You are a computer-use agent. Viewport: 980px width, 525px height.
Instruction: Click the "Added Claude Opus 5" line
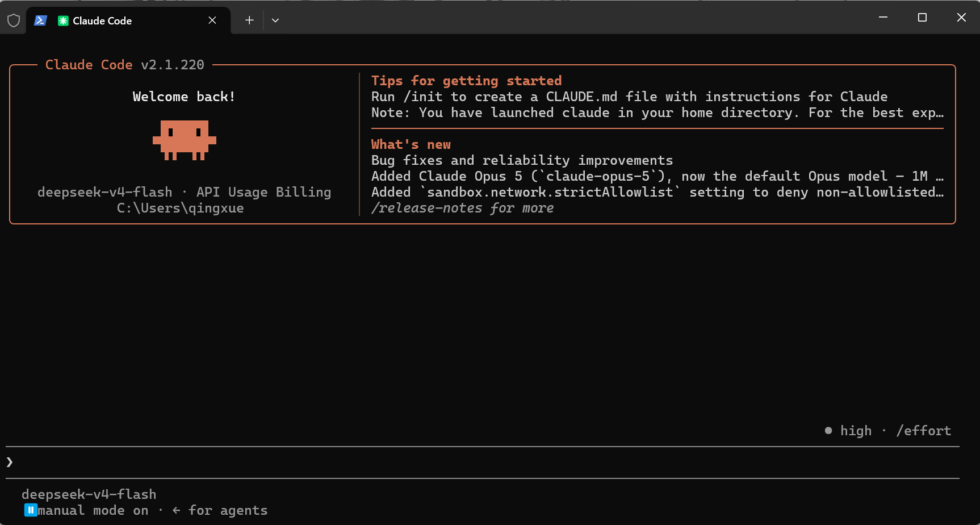pyautogui.click(x=657, y=176)
